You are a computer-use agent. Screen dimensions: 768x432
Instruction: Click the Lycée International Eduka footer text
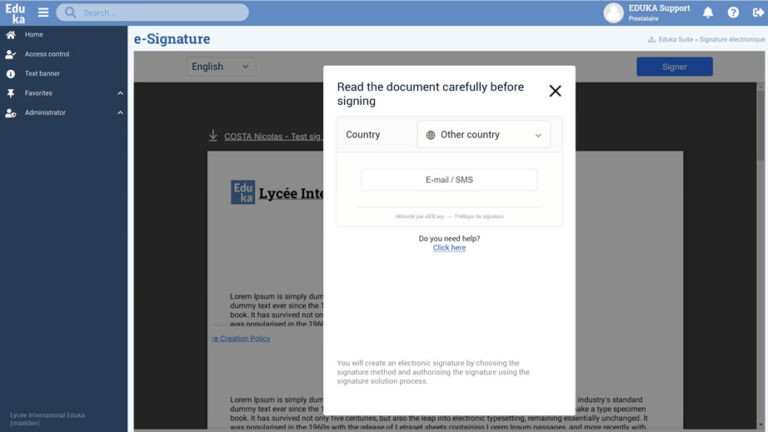point(47,419)
